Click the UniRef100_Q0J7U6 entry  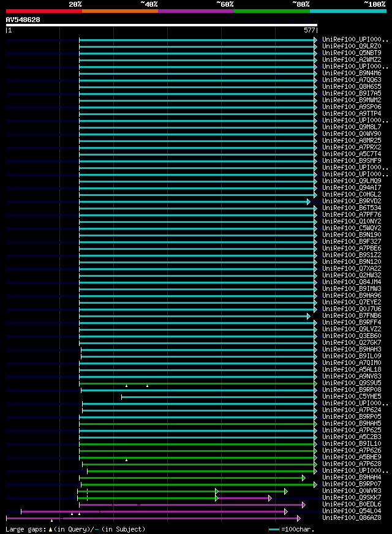[x=352, y=309]
